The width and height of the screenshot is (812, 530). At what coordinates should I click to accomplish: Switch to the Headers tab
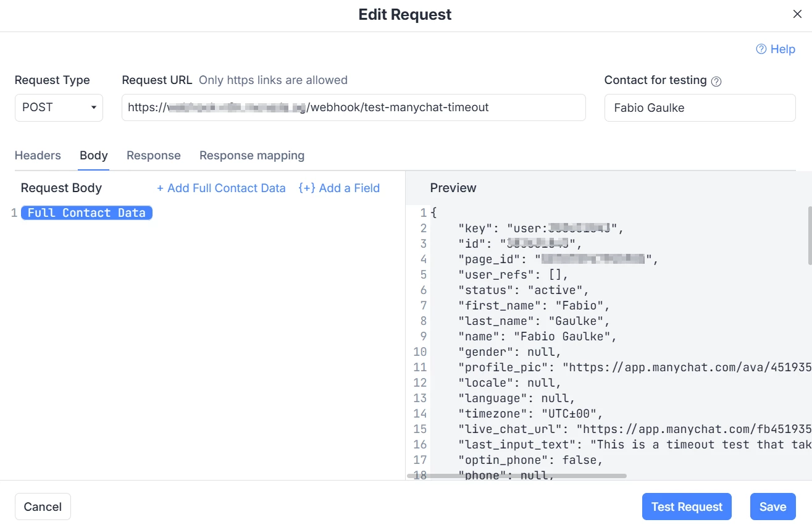point(38,156)
